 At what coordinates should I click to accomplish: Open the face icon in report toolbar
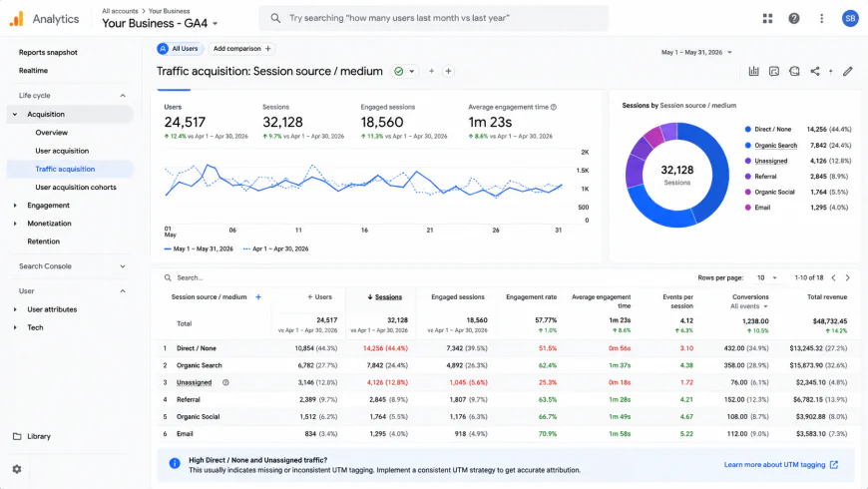794,71
